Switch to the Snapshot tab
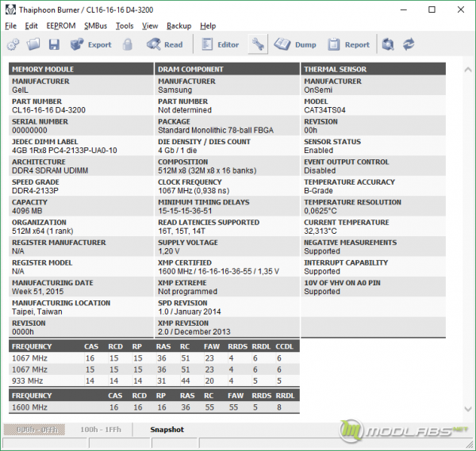Viewport: 476px width, 451px height. (167, 430)
